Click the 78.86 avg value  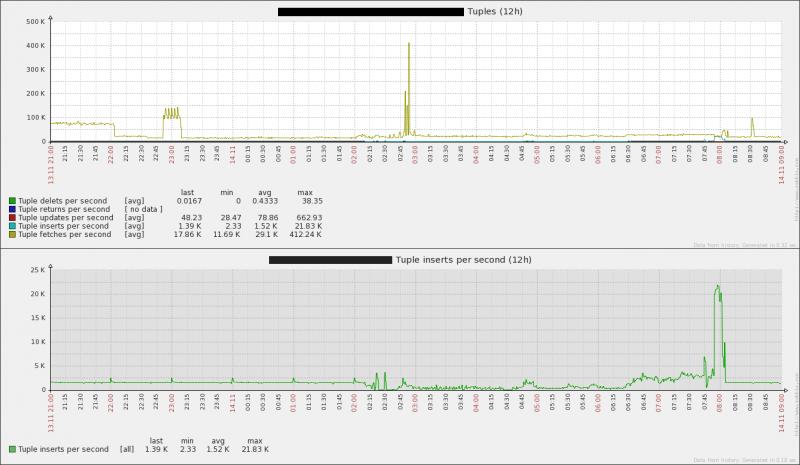click(x=268, y=218)
